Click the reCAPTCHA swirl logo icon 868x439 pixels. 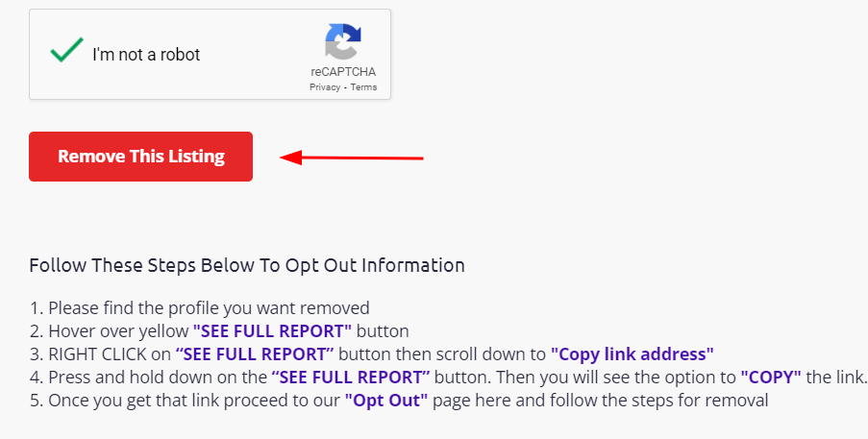pyautogui.click(x=342, y=41)
